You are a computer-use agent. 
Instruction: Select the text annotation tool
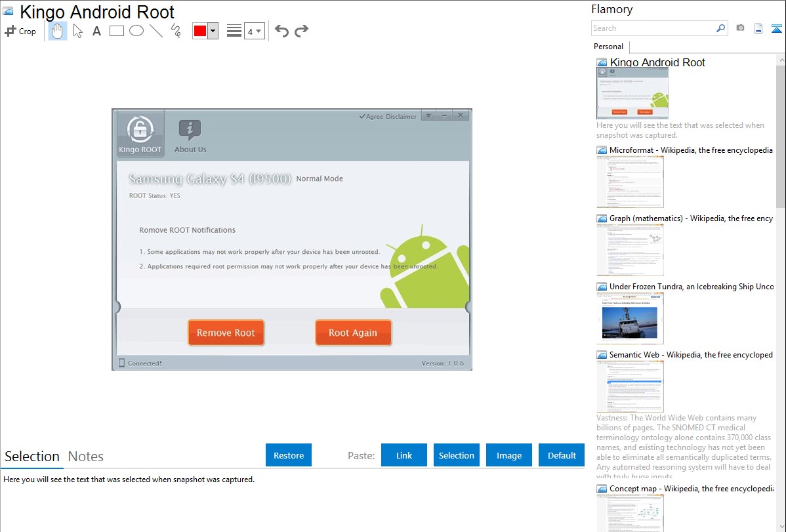[96, 31]
